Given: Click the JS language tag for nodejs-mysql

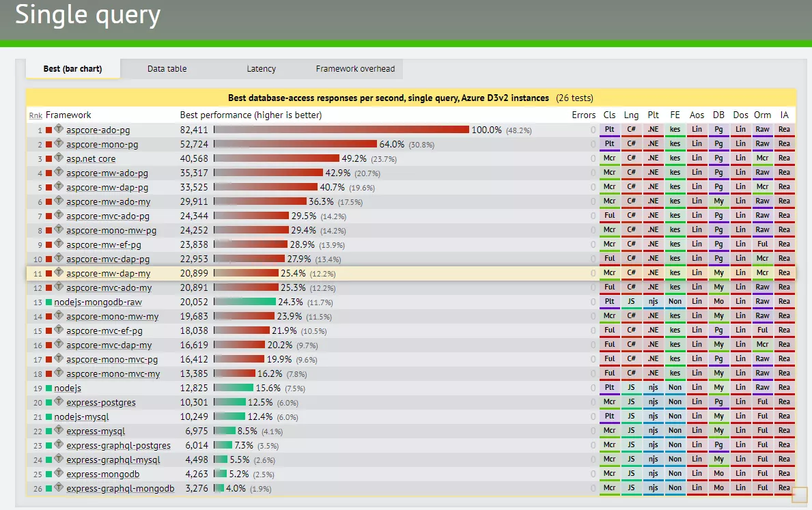Looking at the screenshot, I should coord(631,416).
